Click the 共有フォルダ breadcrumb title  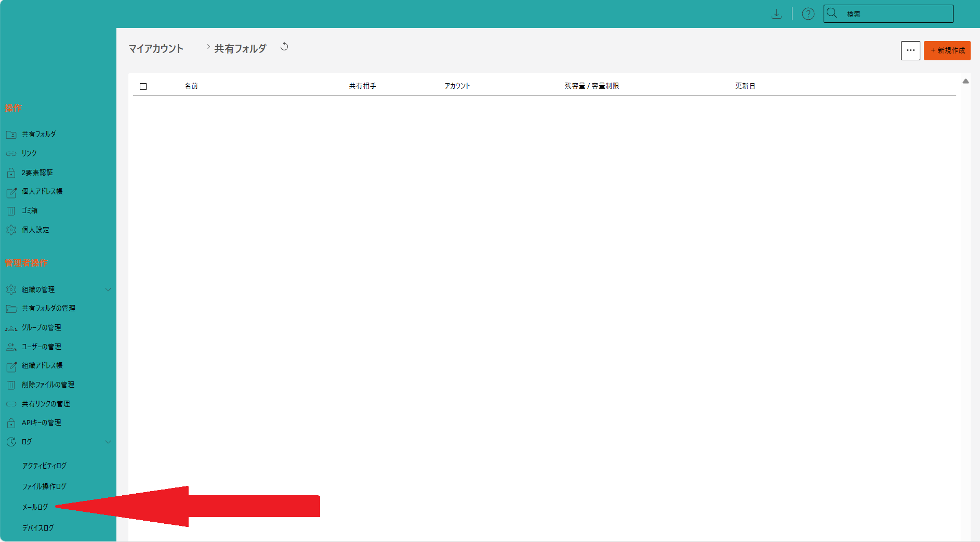pyautogui.click(x=240, y=48)
